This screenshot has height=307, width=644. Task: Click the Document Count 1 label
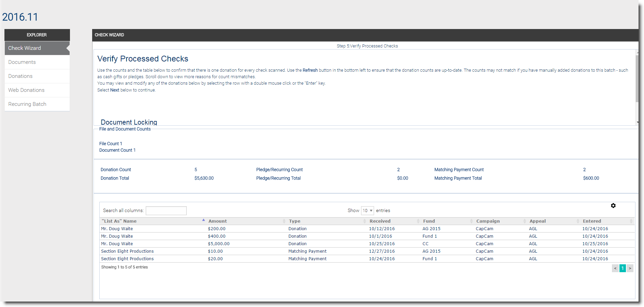pos(117,150)
